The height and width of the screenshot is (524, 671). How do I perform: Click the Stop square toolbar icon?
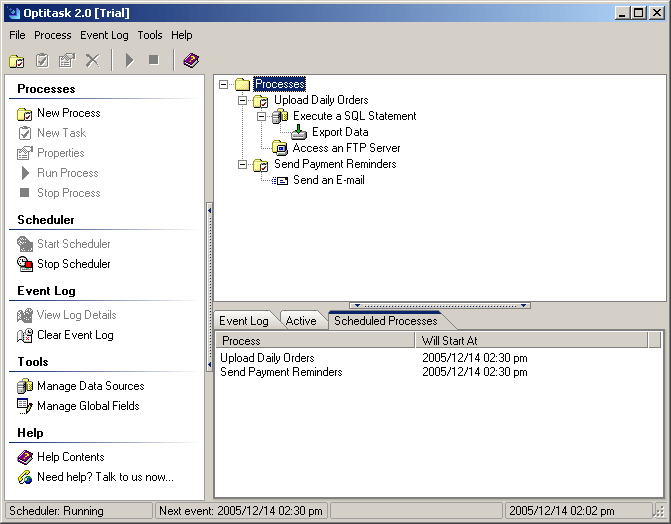(154, 60)
